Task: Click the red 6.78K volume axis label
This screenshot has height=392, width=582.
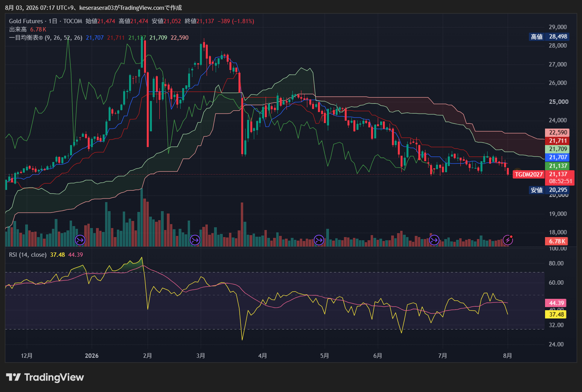Action: point(557,242)
